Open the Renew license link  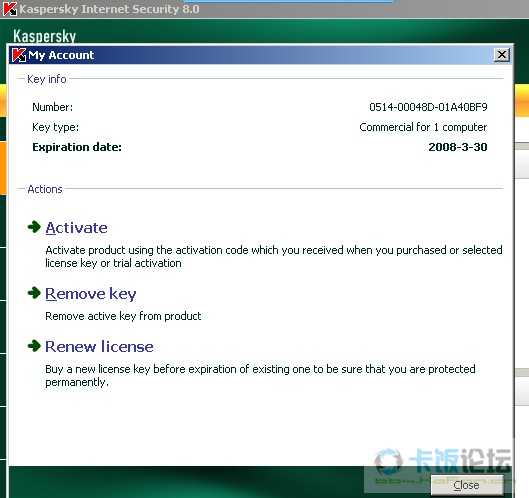tap(100, 347)
